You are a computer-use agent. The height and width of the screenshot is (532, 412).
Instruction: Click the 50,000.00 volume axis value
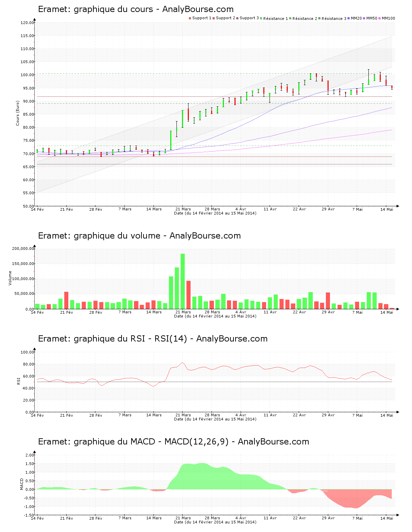24,294
